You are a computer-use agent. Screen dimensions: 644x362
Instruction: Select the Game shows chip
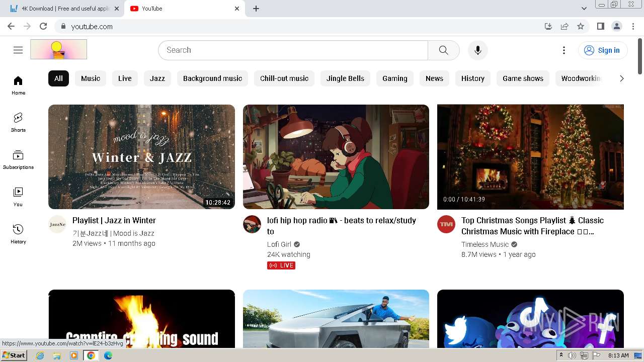523,78
